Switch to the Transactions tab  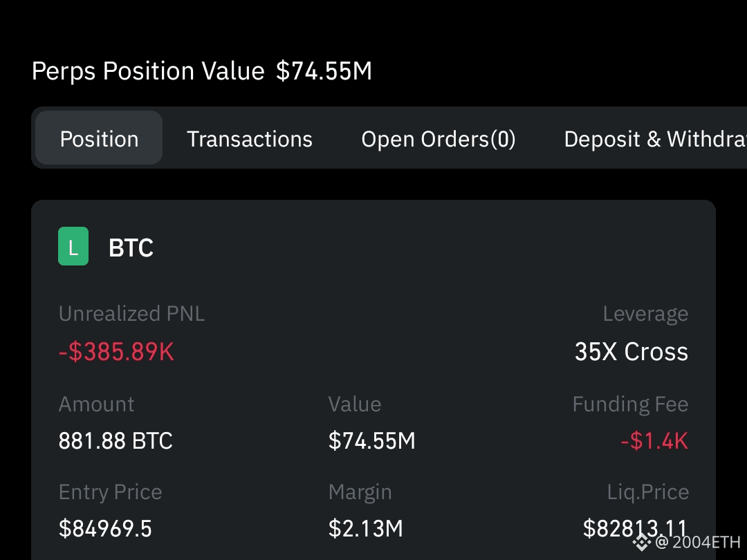(x=250, y=138)
